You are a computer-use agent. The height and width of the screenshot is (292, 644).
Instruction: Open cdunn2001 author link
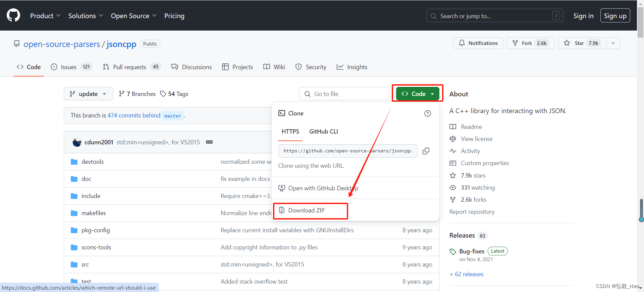pos(99,142)
